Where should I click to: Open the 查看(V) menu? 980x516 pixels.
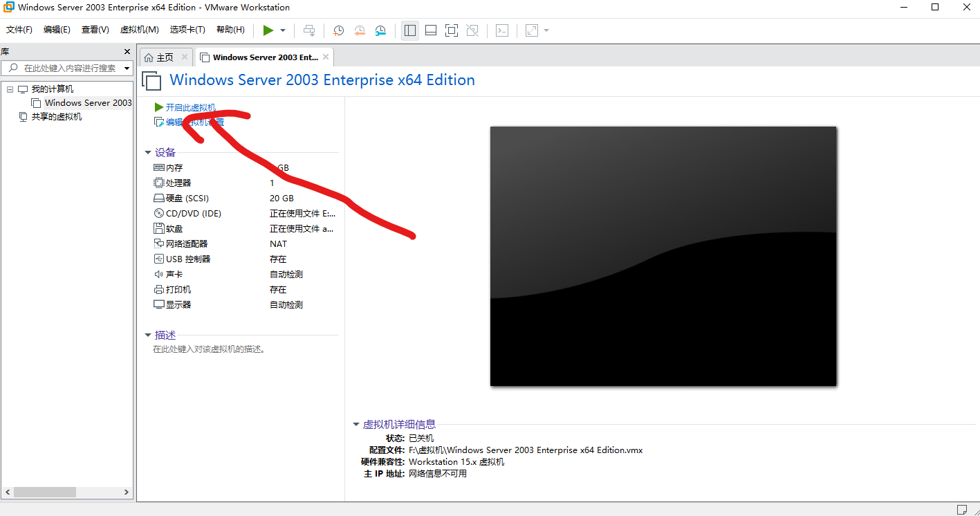pos(95,30)
